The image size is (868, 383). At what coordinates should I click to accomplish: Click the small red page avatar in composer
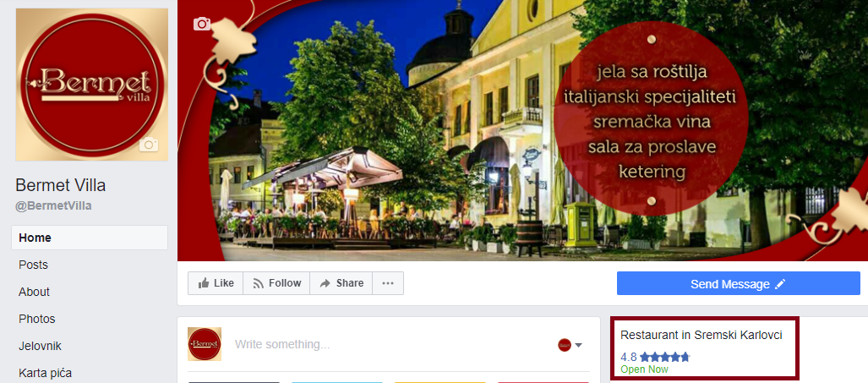(x=564, y=345)
